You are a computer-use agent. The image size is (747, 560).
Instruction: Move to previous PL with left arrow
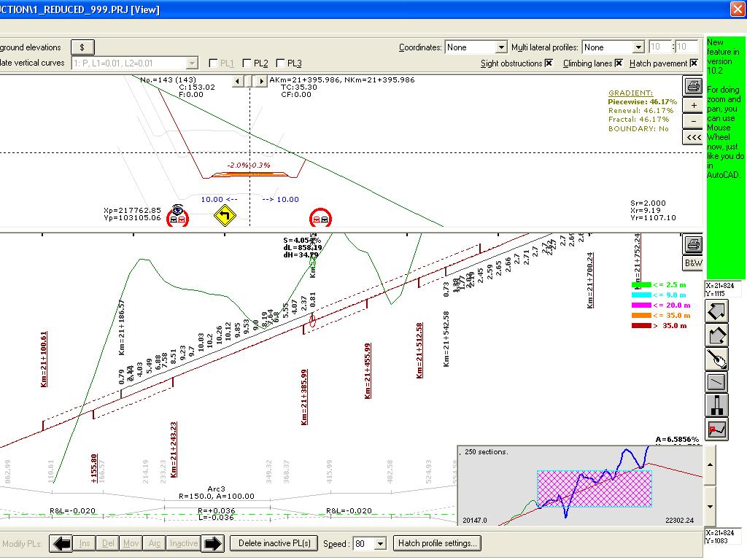61,543
